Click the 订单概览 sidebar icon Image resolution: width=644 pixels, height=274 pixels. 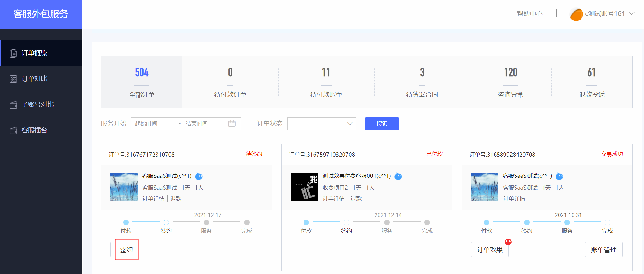point(13,53)
